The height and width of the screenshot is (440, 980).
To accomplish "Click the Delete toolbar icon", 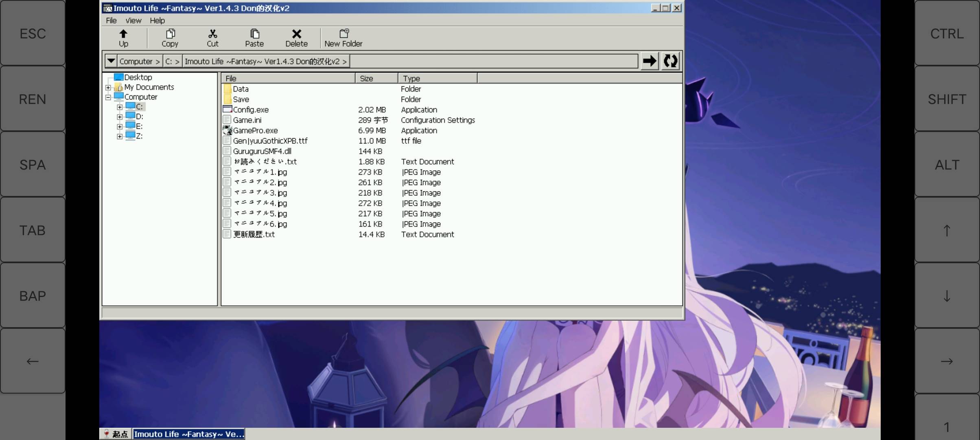I will 296,37.
